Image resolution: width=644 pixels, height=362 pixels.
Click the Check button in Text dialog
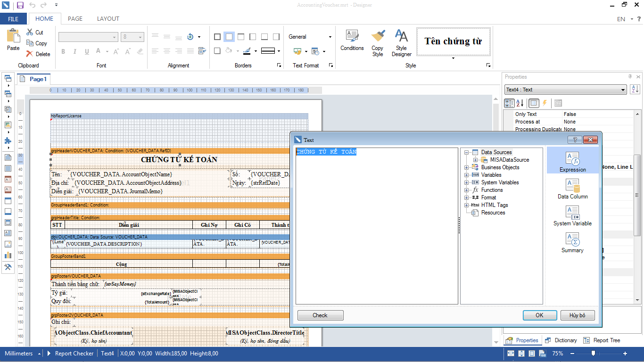pyautogui.click(x=320, y=315)
